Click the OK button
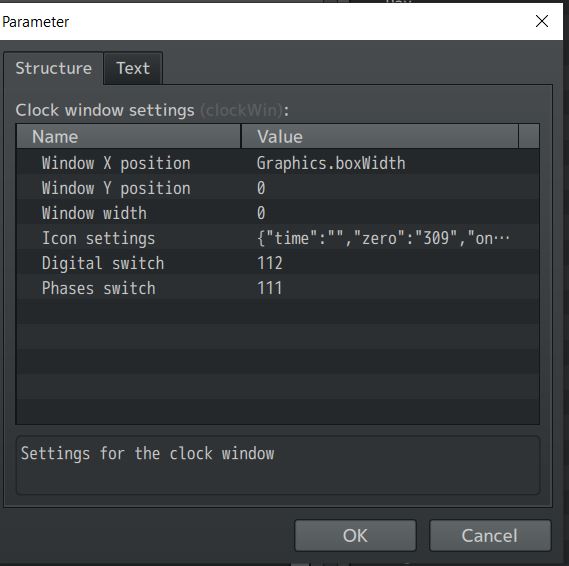Viewport: 569px width, 566px height. click(355, 536)
